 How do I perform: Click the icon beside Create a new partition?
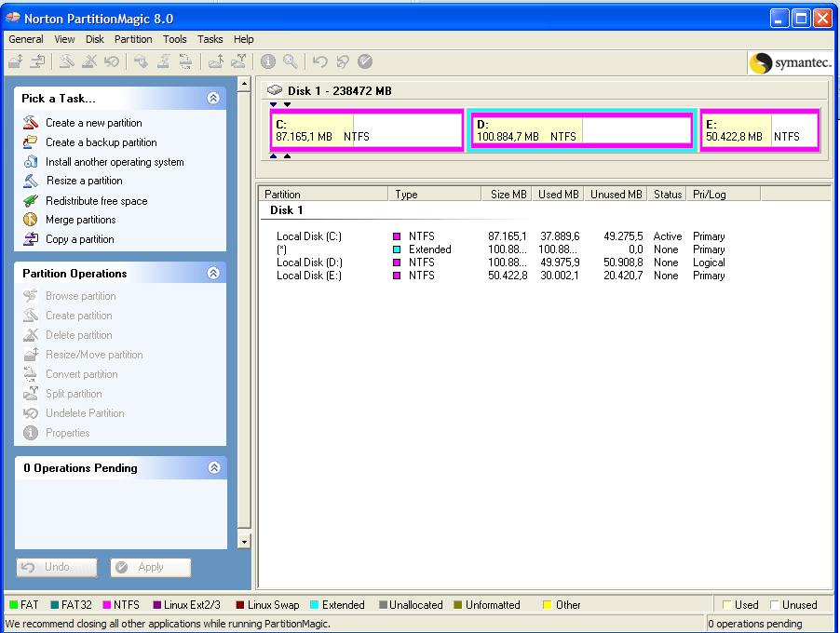[31, 123]
